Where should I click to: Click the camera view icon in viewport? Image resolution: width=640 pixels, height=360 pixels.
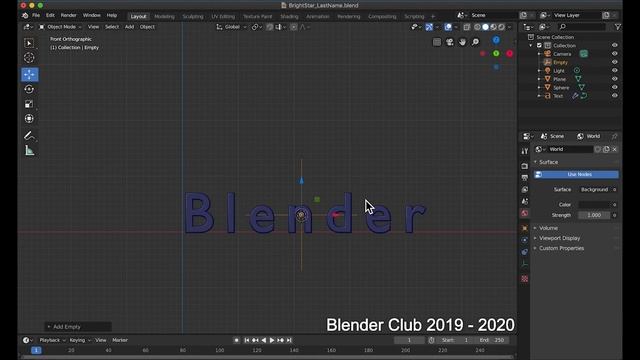449,42
